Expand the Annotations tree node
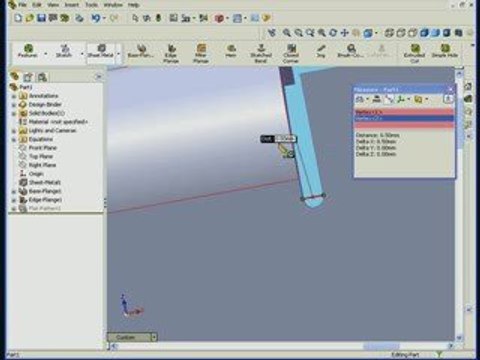The image size is (480, 360). 14,96
